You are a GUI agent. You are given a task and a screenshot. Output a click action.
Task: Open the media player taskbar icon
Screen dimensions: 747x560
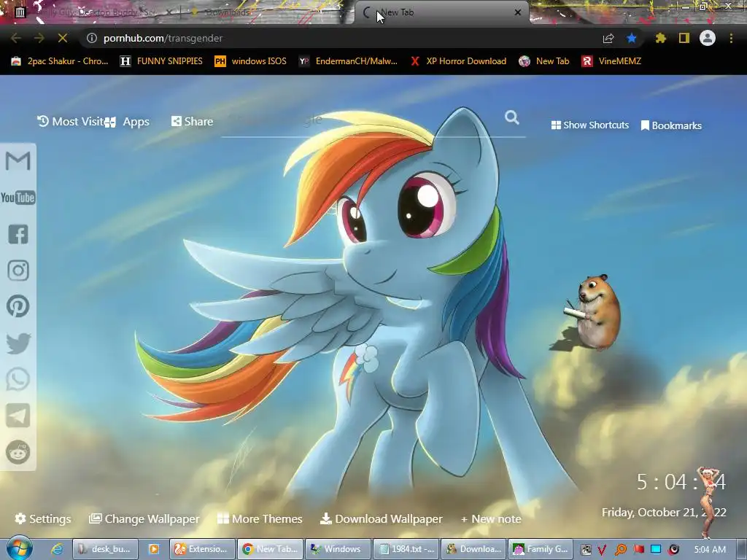(154, 549)
